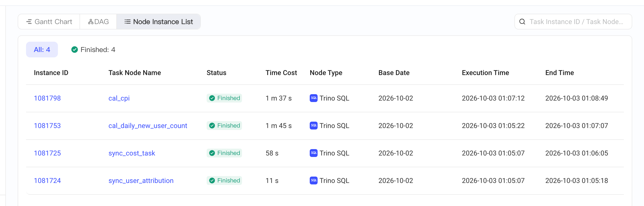
Task: Click the Time Cost column header
Action: point(281,73)
